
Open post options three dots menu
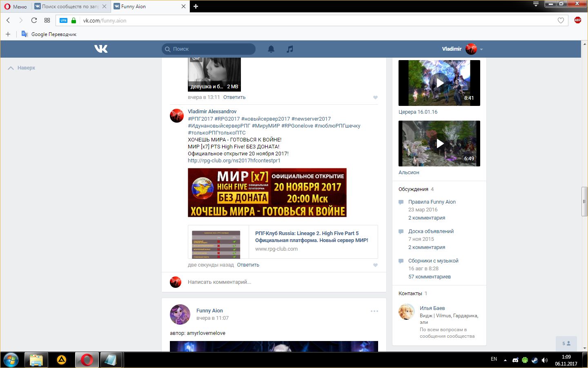pyautogui.click(x=374, y=311)
